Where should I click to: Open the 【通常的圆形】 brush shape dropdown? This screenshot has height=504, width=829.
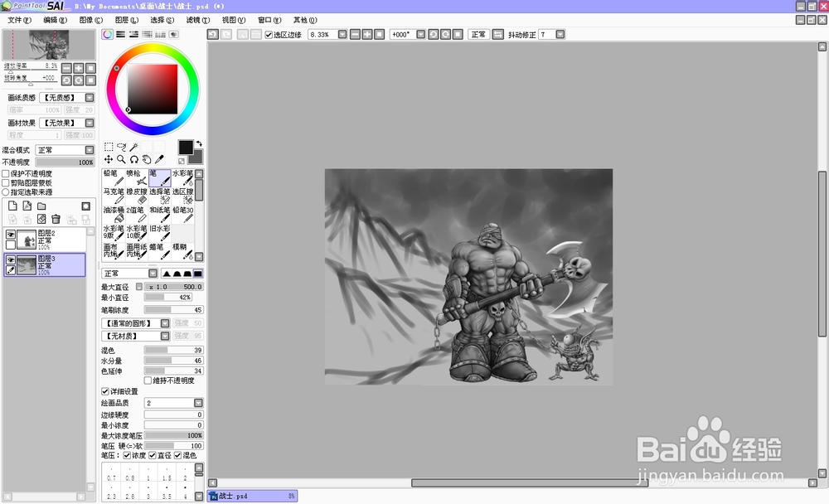(165, 323)
